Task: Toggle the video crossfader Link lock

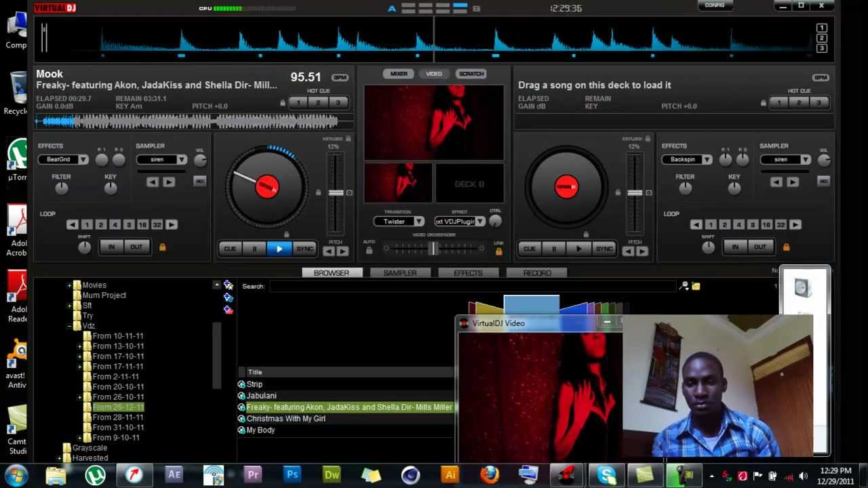Action: (x=499, y=251)
